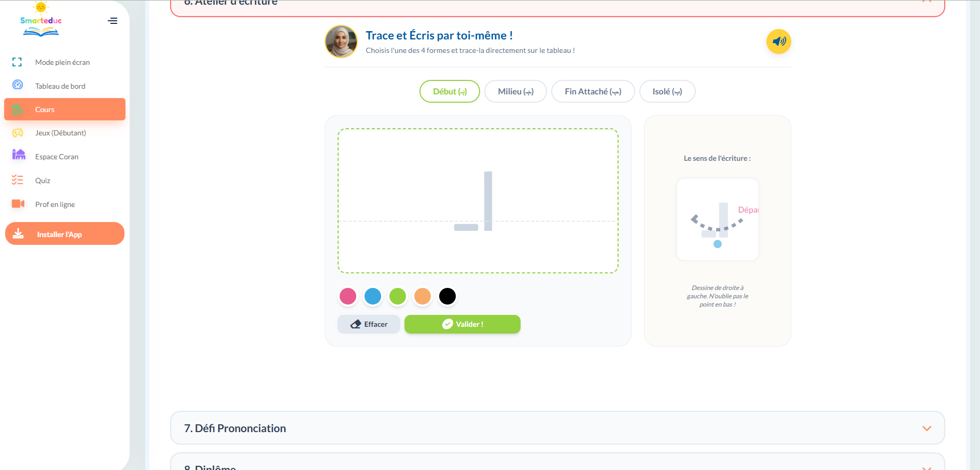
Task: Click the Effacer eraser button
Action: pyautogui.click(x=369, y=324)
